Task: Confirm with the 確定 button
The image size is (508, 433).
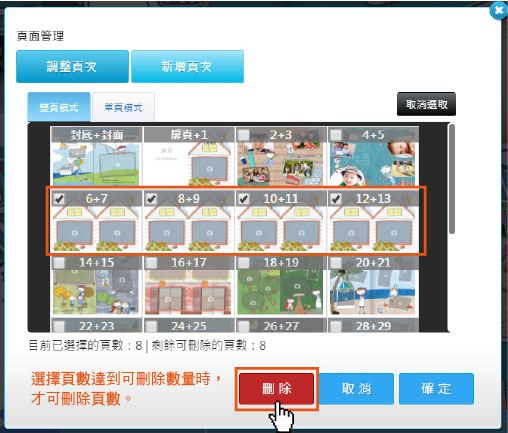Action: (x=436, y=389)
